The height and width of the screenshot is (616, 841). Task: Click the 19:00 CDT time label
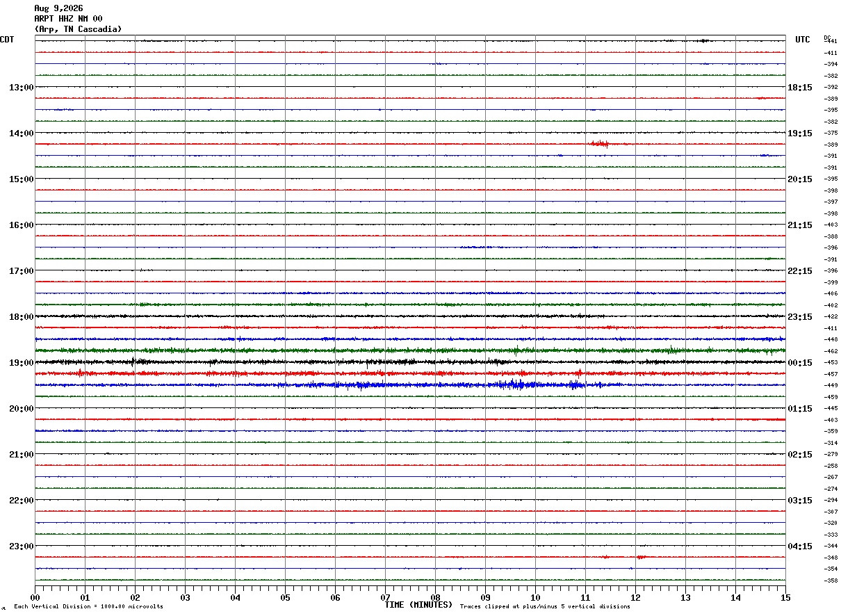coord(21,363)
